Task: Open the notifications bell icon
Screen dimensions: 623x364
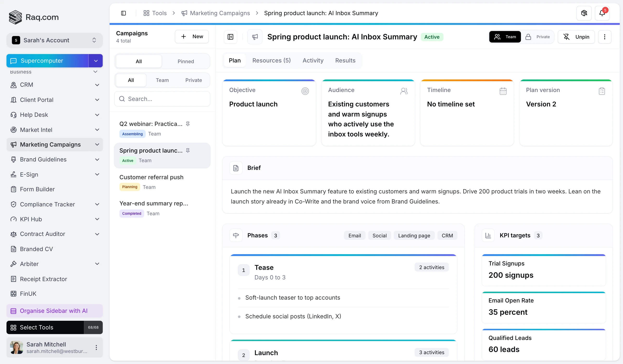Action: [x=602, y=13]
